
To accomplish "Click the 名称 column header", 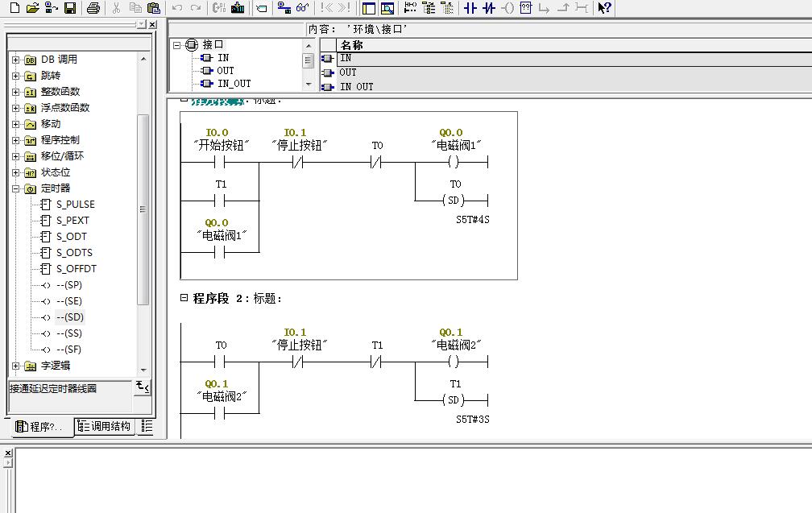I will [x=574, y=45].
